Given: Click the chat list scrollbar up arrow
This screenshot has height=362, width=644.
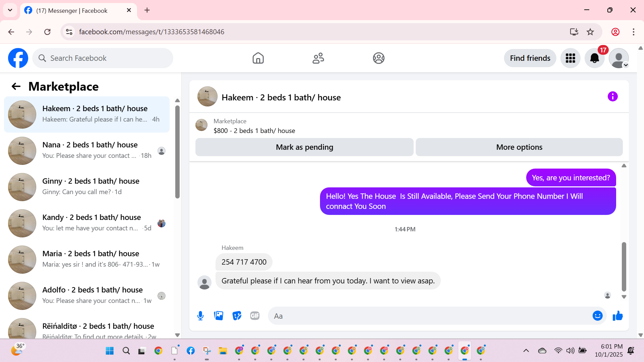Looking at the screenshot, I should [x=178, y=100].
